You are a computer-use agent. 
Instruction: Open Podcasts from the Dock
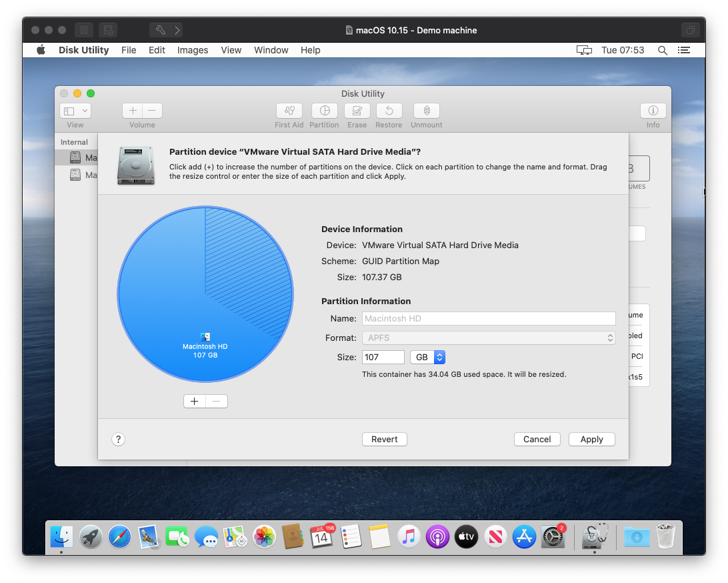tap(437, 537)
